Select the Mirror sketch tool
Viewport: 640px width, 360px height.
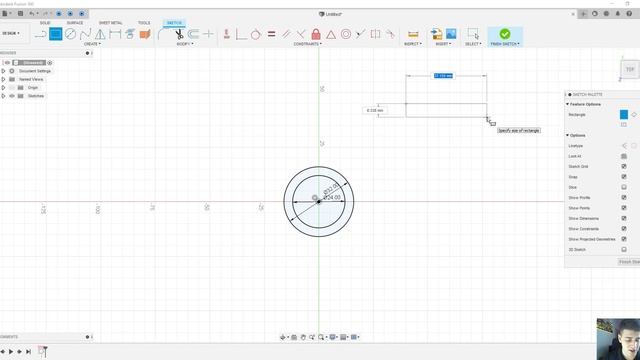[130, 34]
